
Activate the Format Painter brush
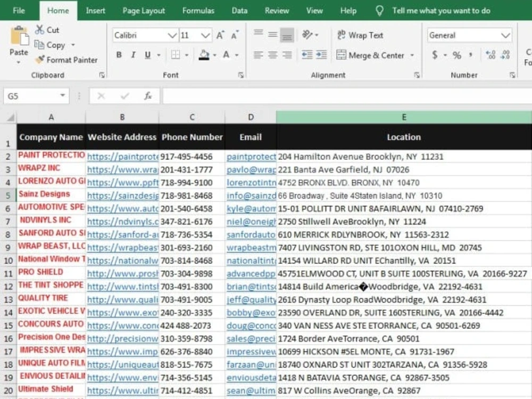40,60
